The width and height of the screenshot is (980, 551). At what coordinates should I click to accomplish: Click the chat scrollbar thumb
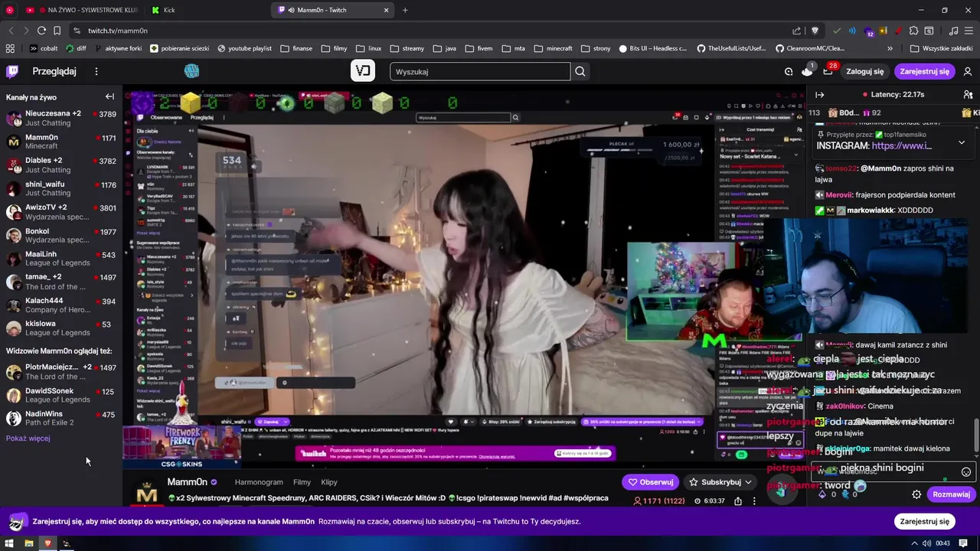[x=975, y=435]
